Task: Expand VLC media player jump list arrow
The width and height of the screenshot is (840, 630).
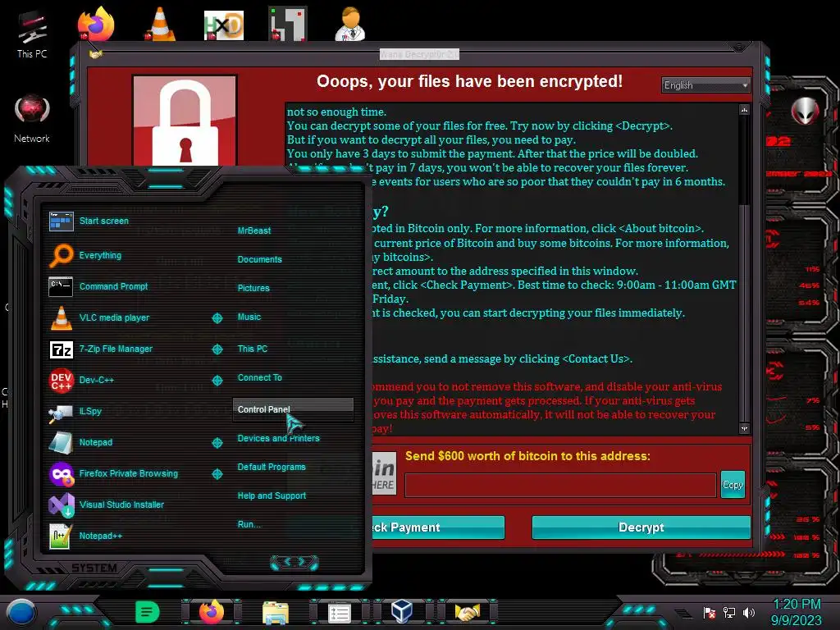Action: pos(217,318)
